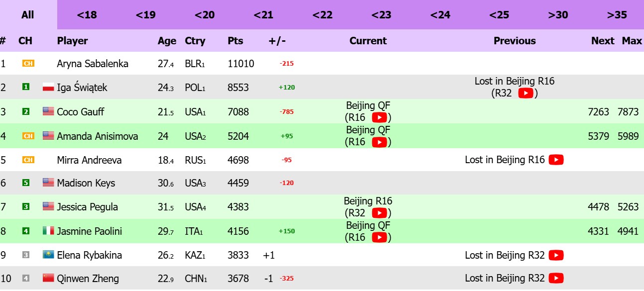
Task: Click the Italian flag next to Jasmine Paolini
Action: click(48, 231)
